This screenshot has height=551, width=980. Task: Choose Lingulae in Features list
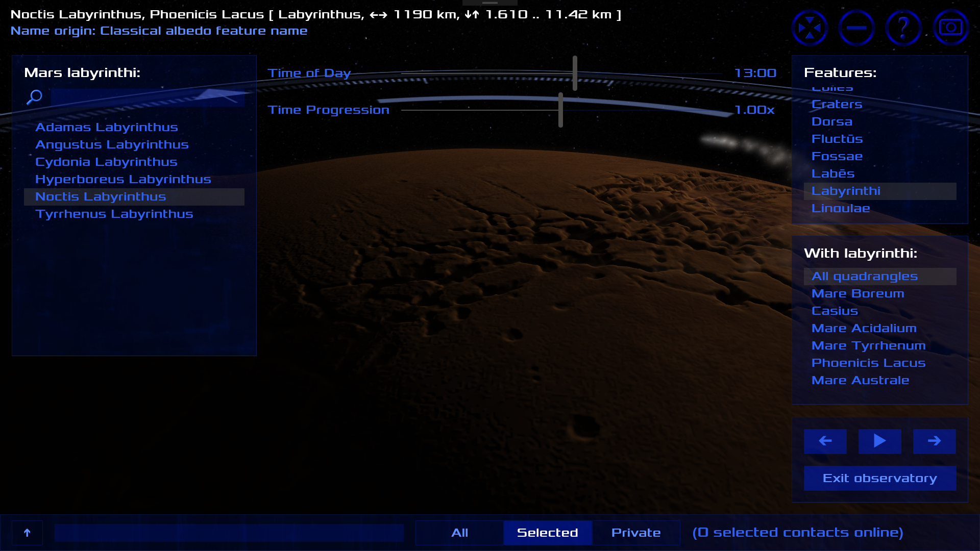pos(880,209)
